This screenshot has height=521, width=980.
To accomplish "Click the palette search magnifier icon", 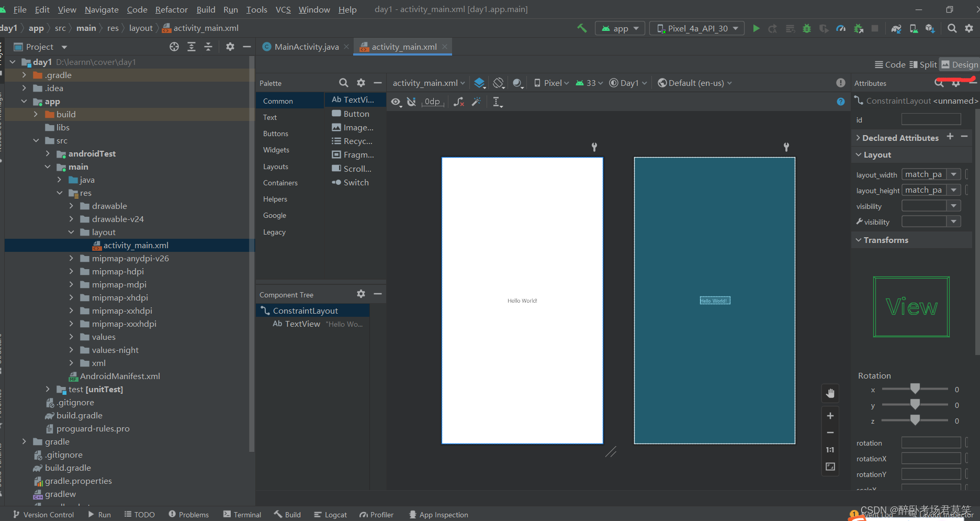I will pyautogui.click(x=343, y=83).
